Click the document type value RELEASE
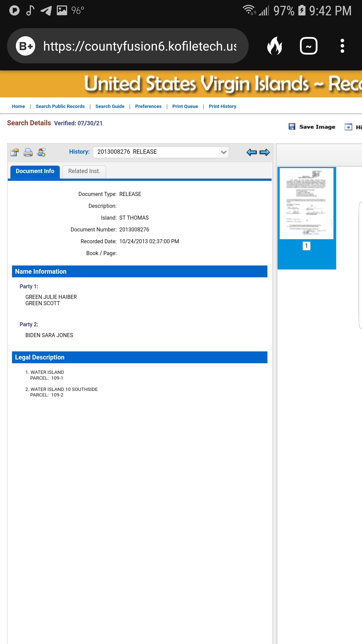The width and height of the screenshot is (362, 644). coord(130,194)
